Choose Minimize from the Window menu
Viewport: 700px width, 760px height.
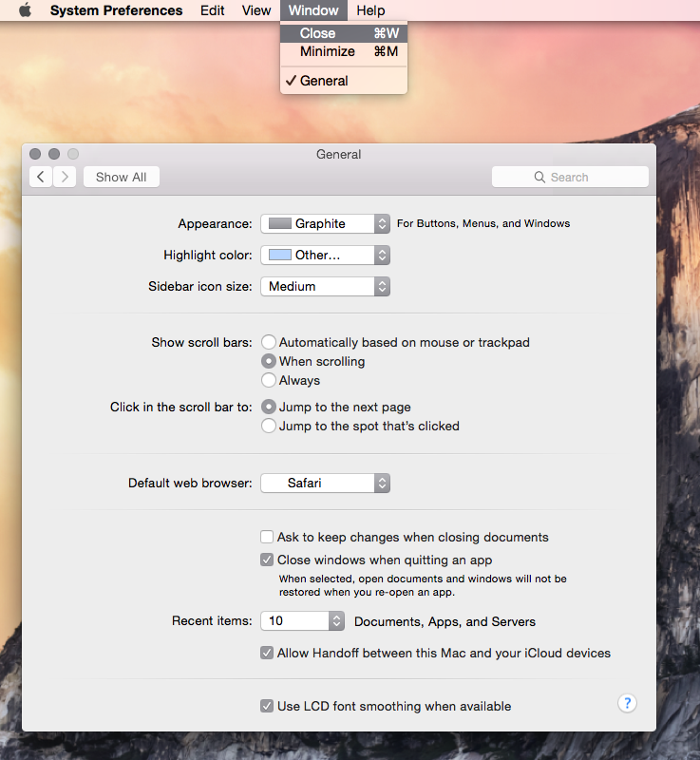coord(344,51)
